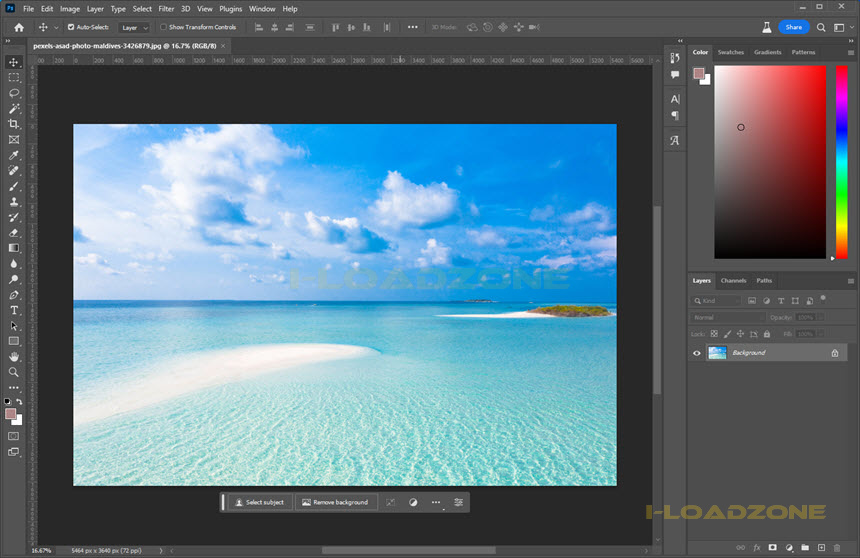Open the Normal blend mode dropdown
860x558 pixels.
tap(727, 317)
